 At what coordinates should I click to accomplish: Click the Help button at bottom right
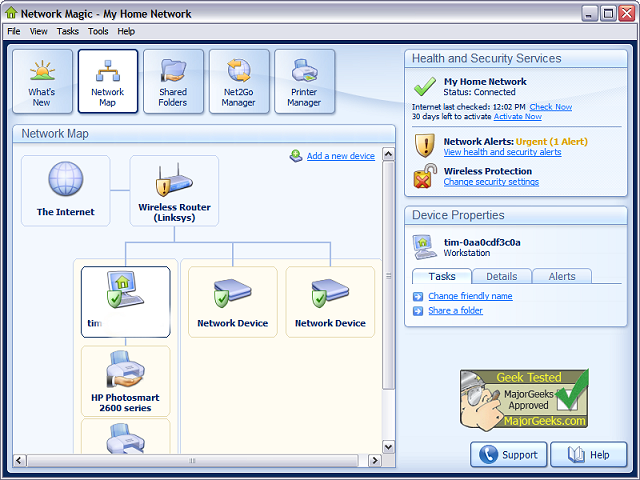click(x=589, y=454)
